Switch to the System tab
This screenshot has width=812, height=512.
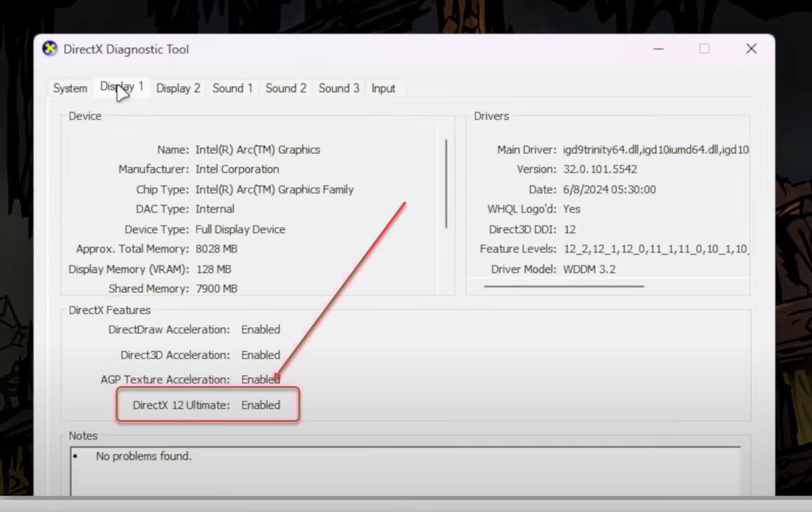click(69, 88)
